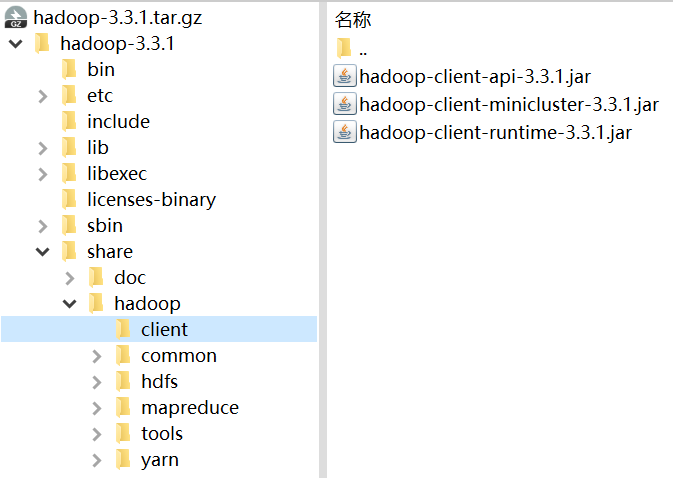Click the bin folder icon

69,69
